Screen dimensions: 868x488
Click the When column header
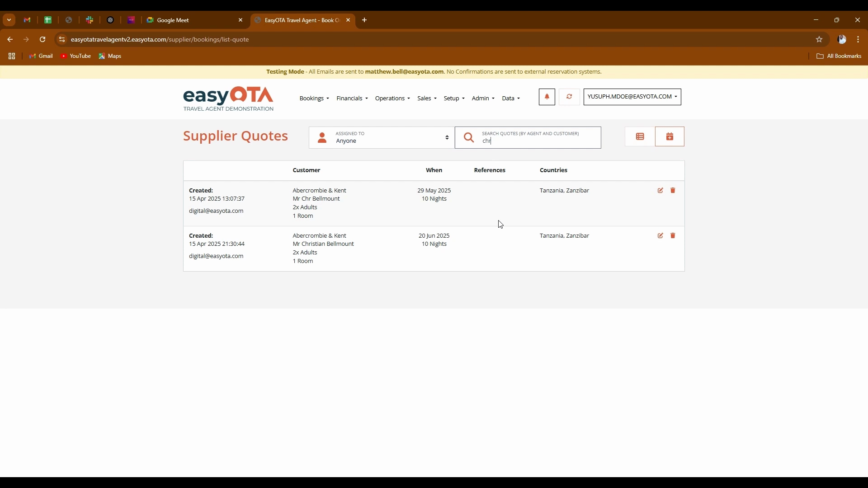point(434,170)
